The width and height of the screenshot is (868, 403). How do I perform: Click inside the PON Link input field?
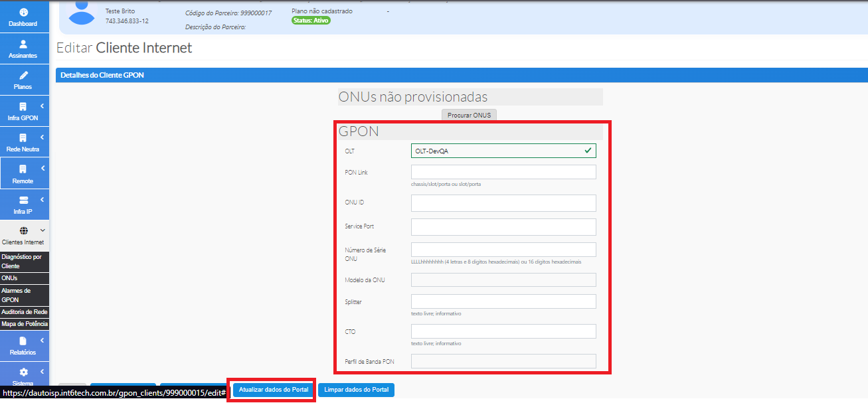tap(503, 173)
